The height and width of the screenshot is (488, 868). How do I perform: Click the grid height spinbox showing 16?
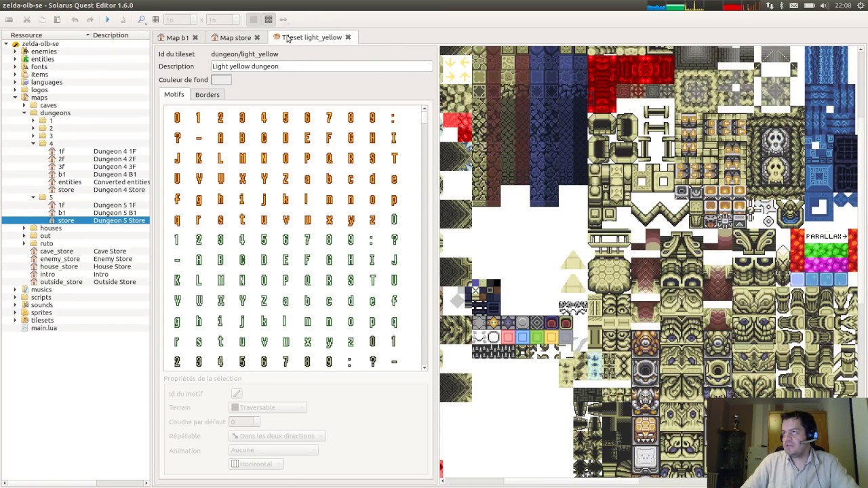pos(222,20)
